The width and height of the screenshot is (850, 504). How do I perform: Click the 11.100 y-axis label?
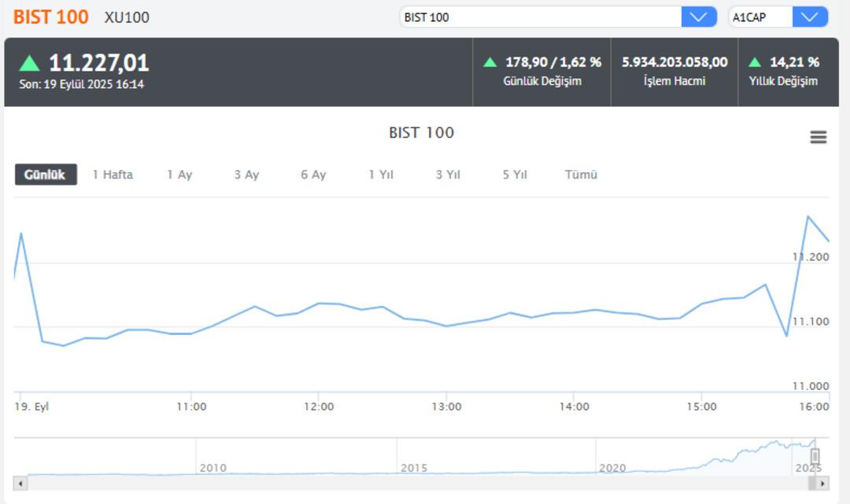pyautogui.click(x=811, y=321)
